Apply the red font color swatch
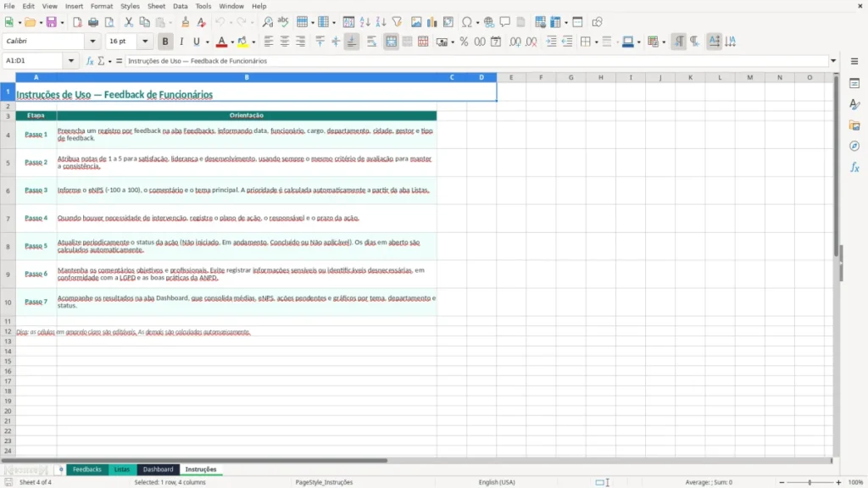 [221, 42]
